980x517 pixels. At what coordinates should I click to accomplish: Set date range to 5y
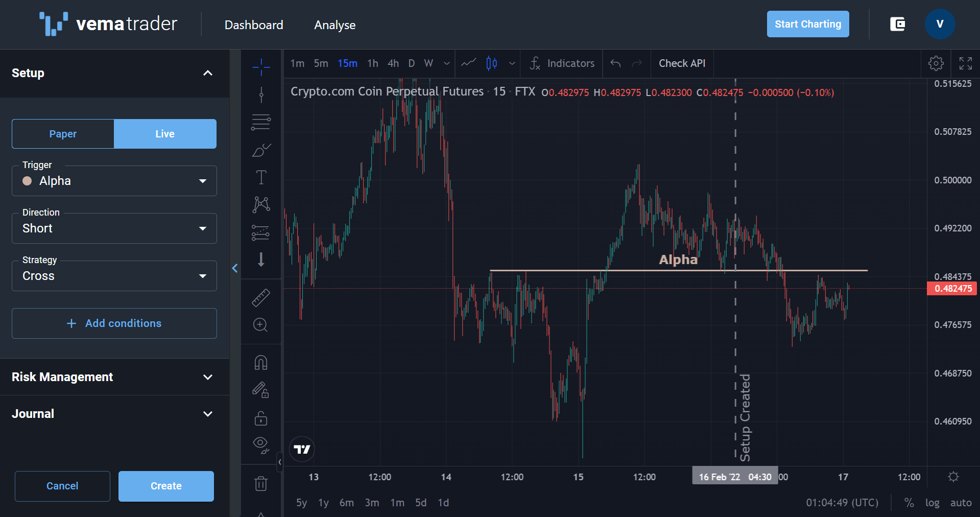click(x=301, y=503)
